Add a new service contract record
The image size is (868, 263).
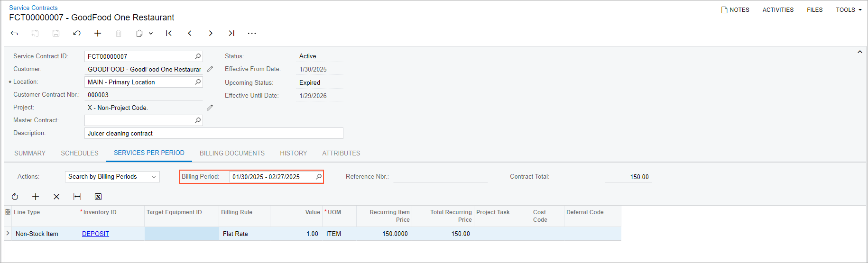tap(98, 33)
